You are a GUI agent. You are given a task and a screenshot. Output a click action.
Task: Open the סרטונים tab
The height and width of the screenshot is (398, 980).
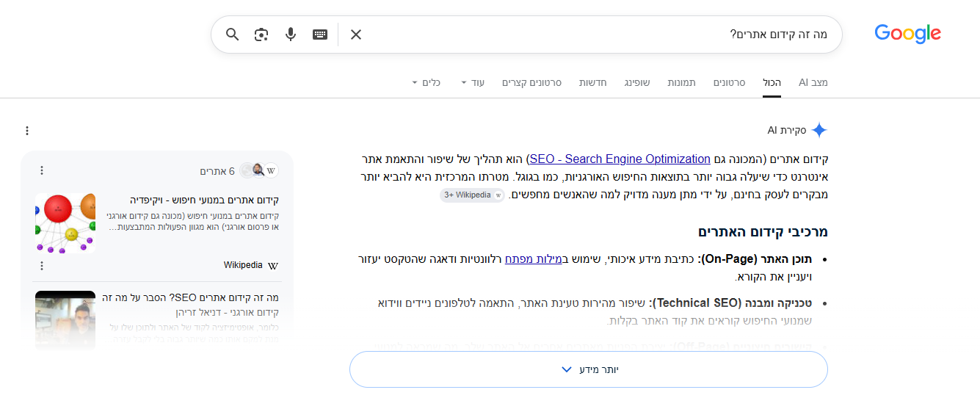tap(729, 82)
